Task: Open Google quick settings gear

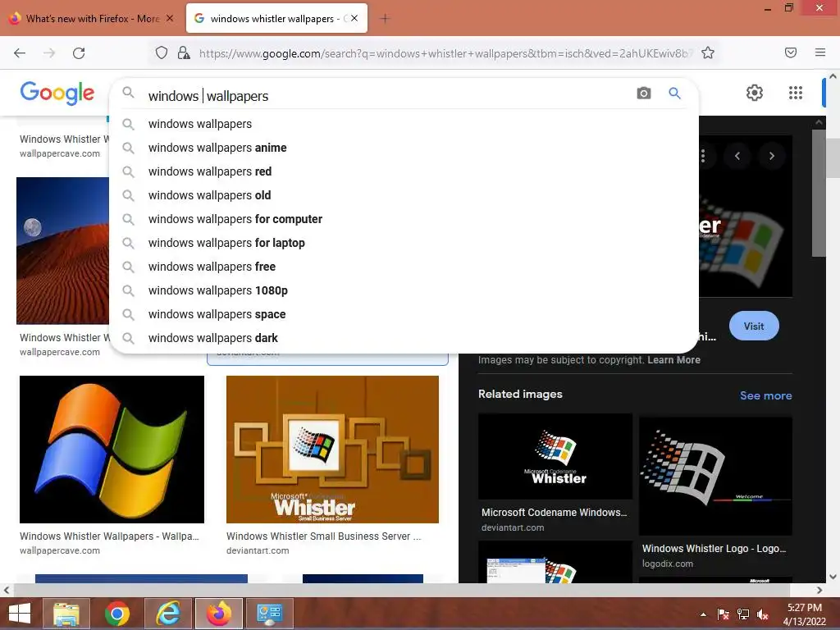Action: [x=755, y=93]
